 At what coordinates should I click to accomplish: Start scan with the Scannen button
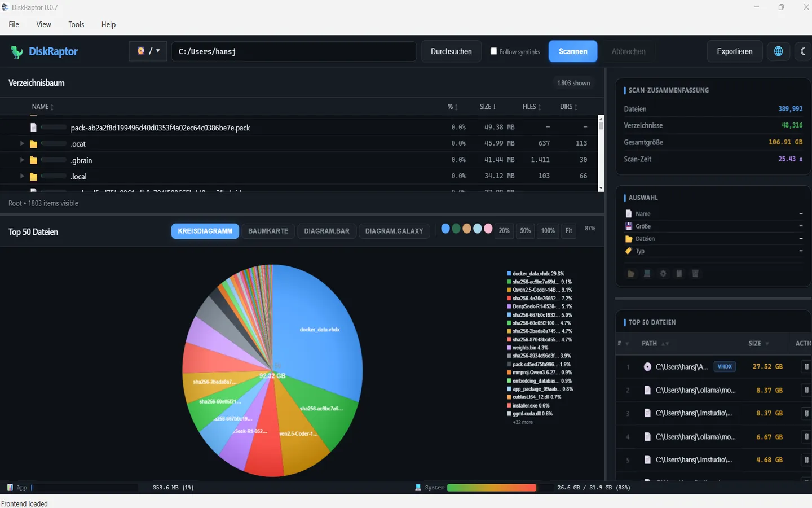573,51
